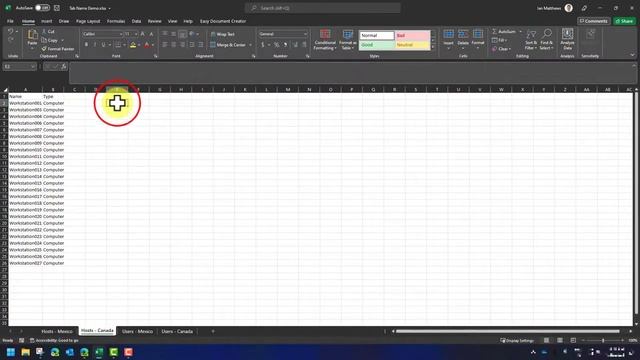Apply Comma Style format

point(285,45)
